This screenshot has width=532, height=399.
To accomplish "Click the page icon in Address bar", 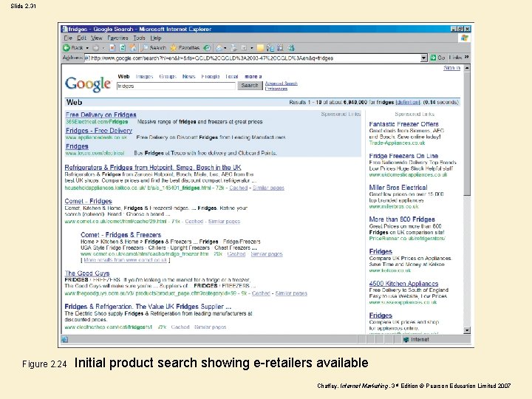I will point(87,58).
